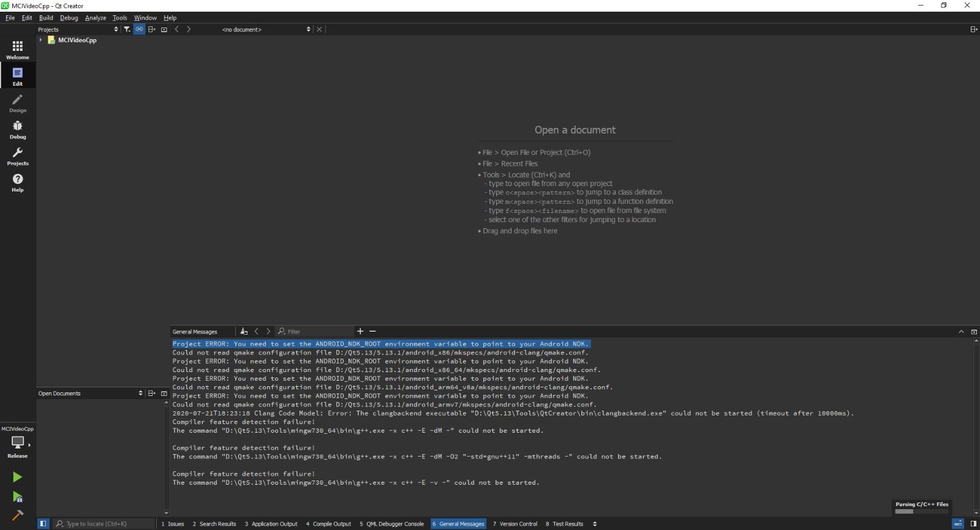Image resolution: width=980 pixels, height=530 pixels.
Task: Show the Issues output pane
Action: (173, 524)
